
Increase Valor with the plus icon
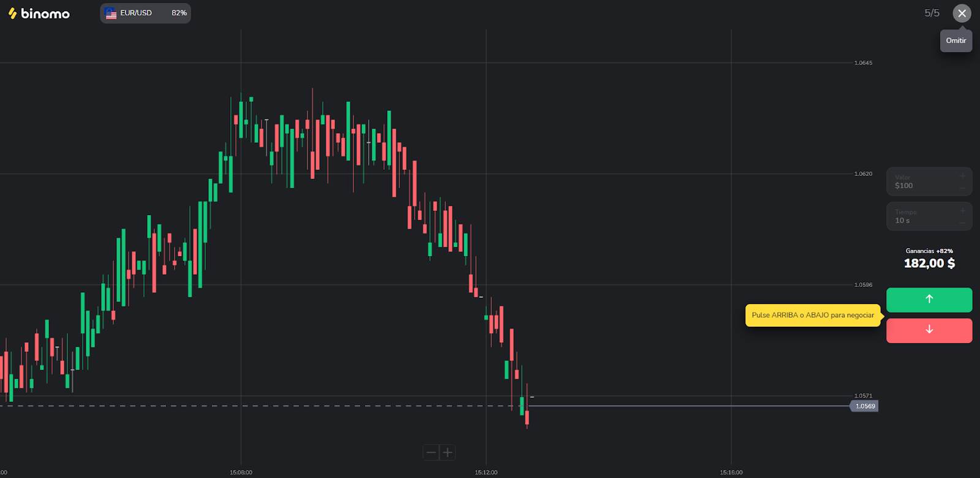(x=962, y=176)
